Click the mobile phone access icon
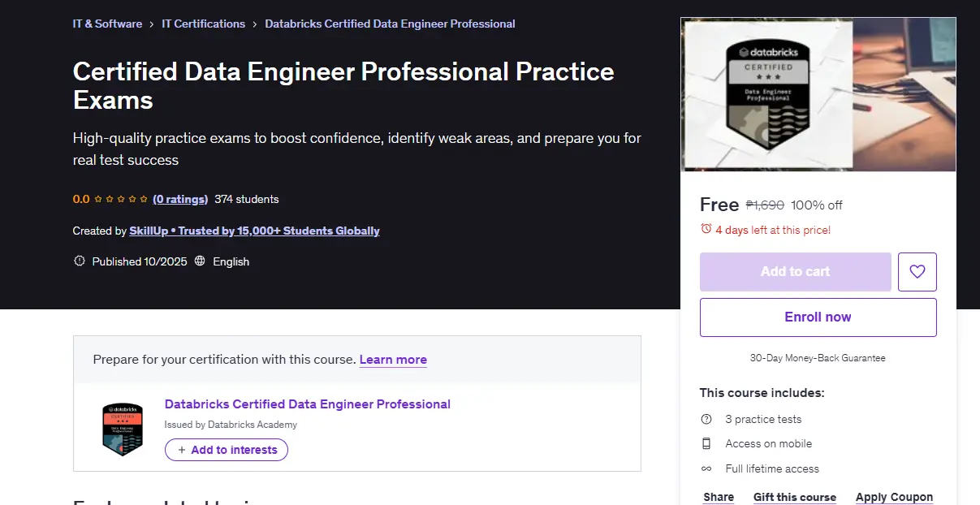This screenshot has width=980, height=505. 706,444
